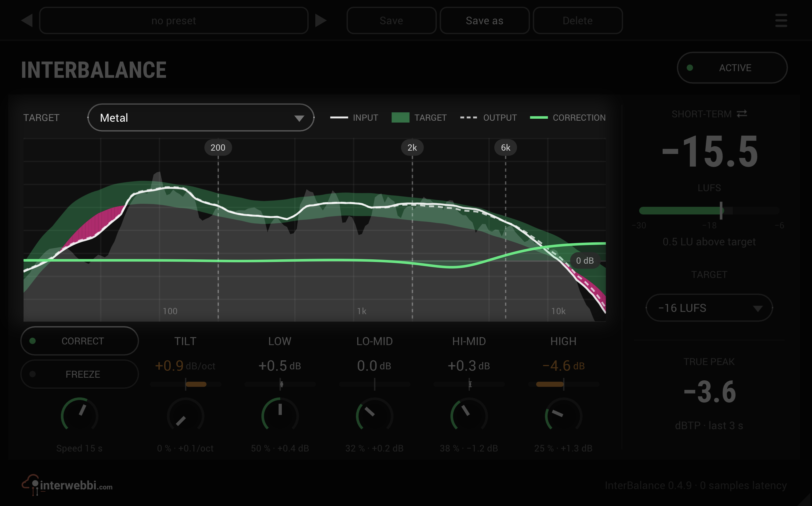
Task: Click the HIGH band knob
Action: coord(564,416)
